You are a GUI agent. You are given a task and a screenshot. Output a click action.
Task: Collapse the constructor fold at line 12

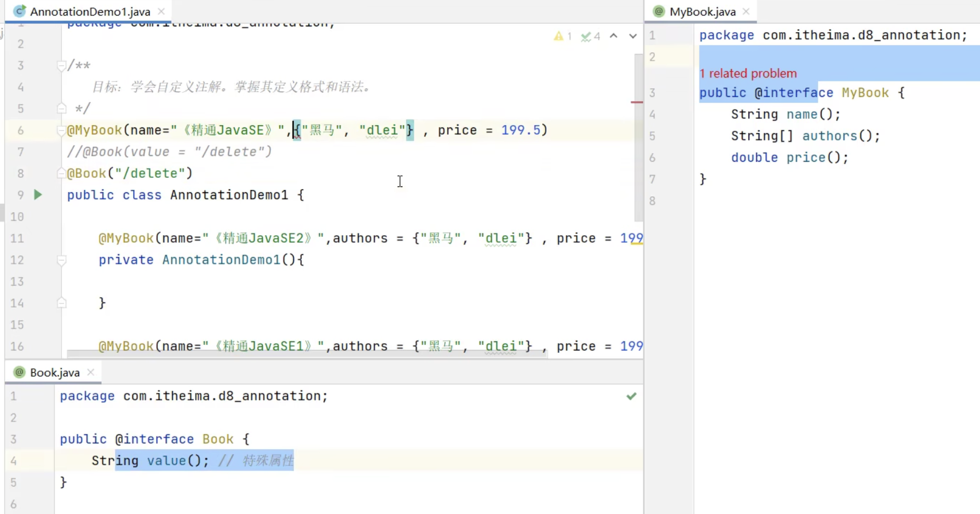click(x=61, y=260)
